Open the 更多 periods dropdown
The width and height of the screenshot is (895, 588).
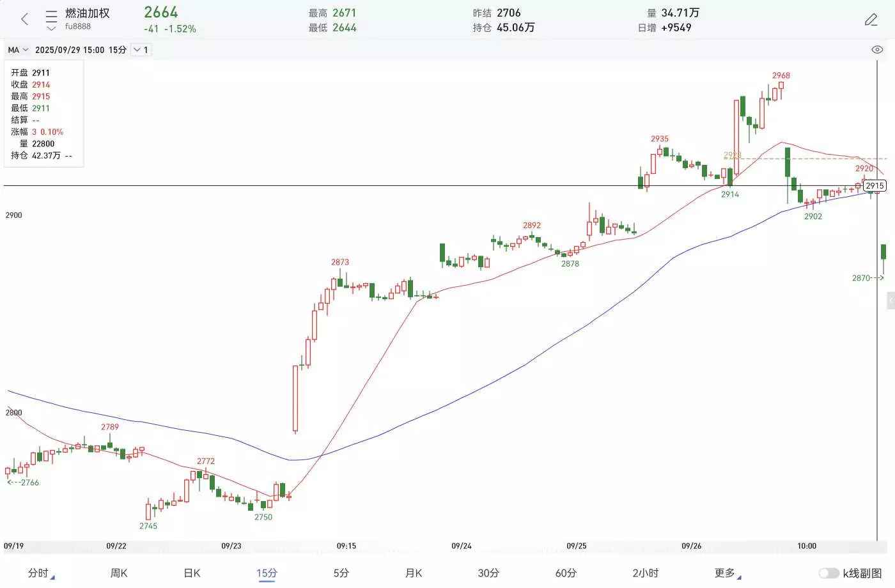coord(727,573)
